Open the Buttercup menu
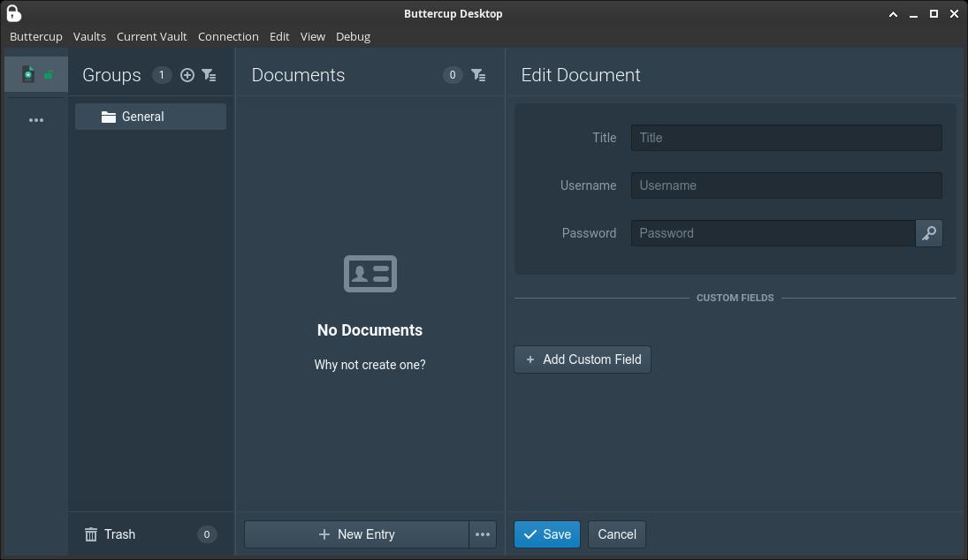This screenshot has height=560, width=968. pos(36,36)
